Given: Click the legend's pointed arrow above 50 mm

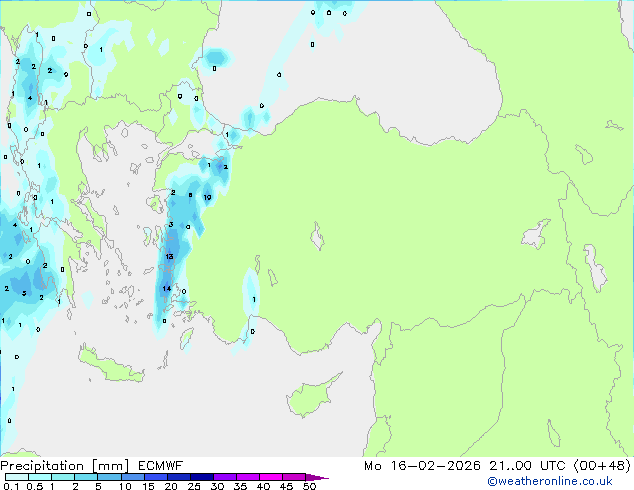Looking at the screenshot, I should pyautogui.click(x=317, y=477).
